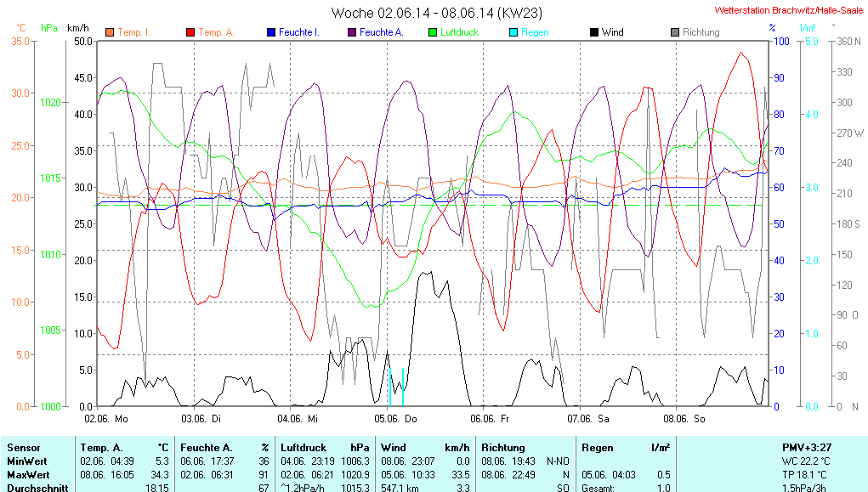
Task: Click the cyan Regen legend square
Action: click(x=513, y=32)
